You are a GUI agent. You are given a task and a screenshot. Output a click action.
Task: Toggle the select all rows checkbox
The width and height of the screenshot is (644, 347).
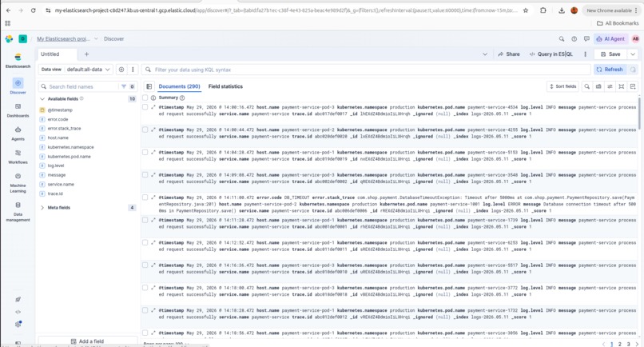pos(145,98)
